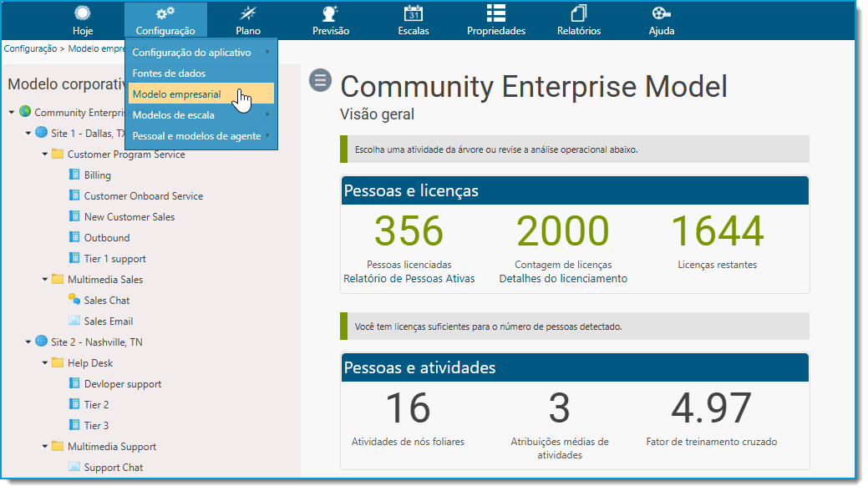Click the round hamburger menu icon

320,80
